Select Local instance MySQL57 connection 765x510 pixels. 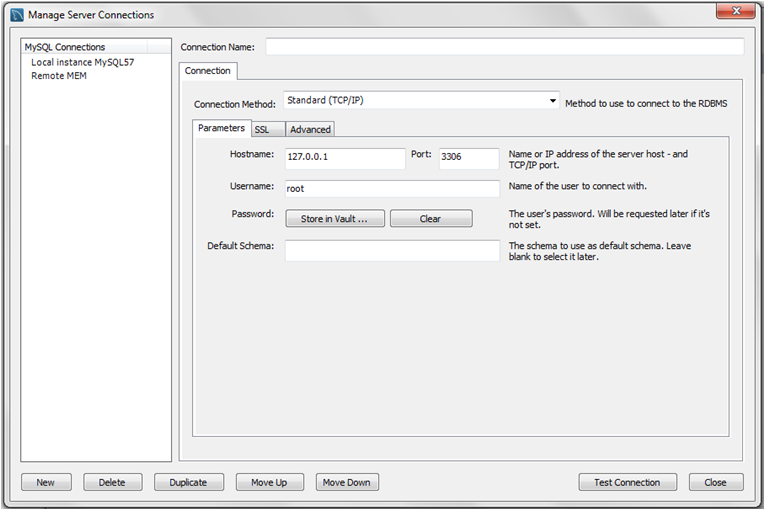[82, 62]
